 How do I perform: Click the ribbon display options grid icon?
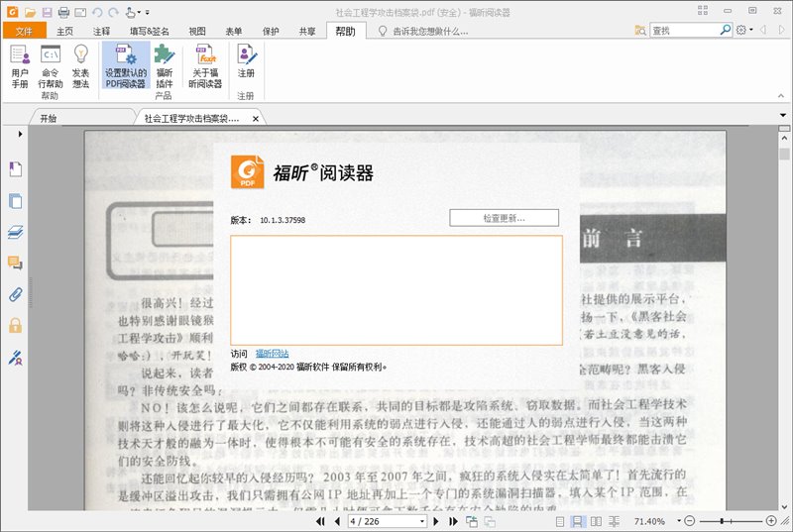[703, 11]
